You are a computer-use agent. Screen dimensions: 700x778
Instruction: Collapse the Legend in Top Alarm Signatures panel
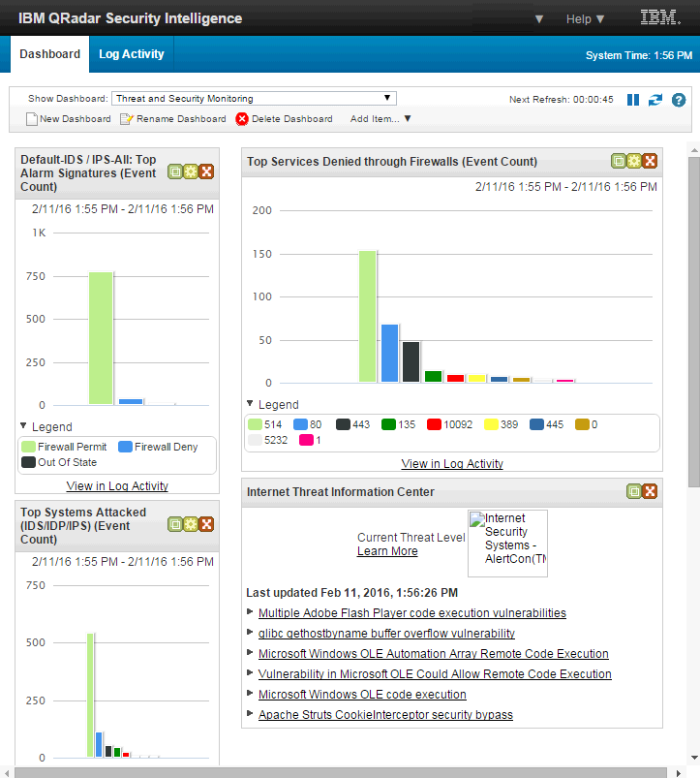[x=23, y=425]
